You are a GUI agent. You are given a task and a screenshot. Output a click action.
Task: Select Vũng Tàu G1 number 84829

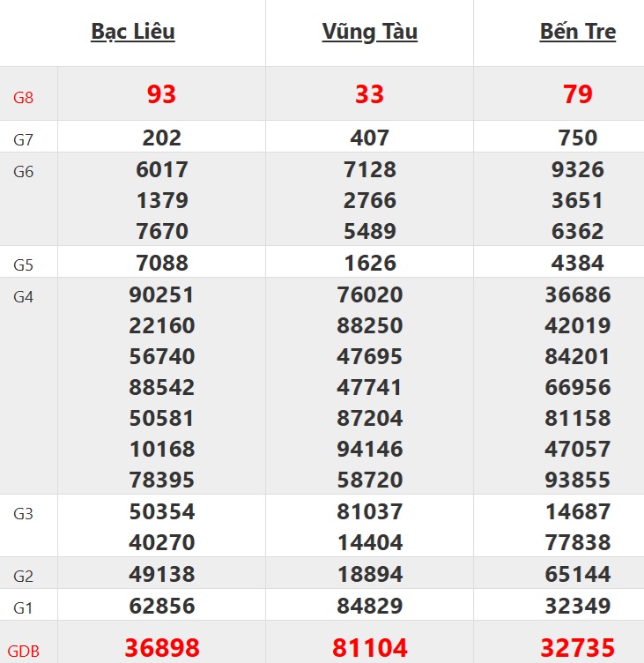[x=370, y=606]
